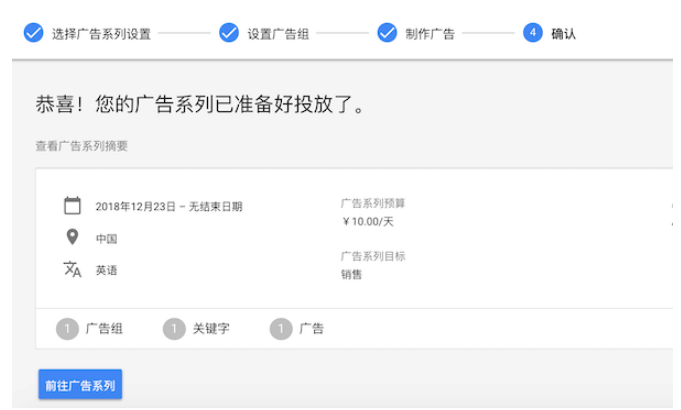Screen dimensions: 681x410
Task: Click the goal value 销售
Action: (351, 274)
